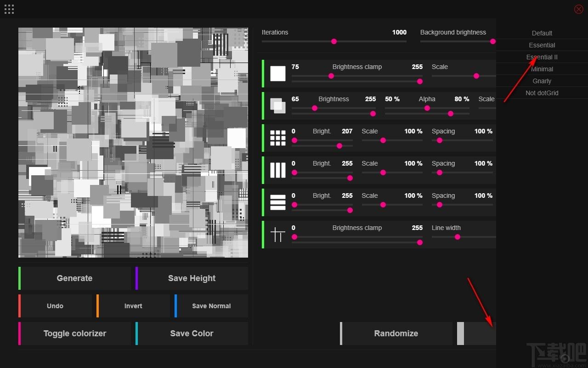588x368 pixels.
Task: Adjust the Iterations slider
Action: (334, 41)
